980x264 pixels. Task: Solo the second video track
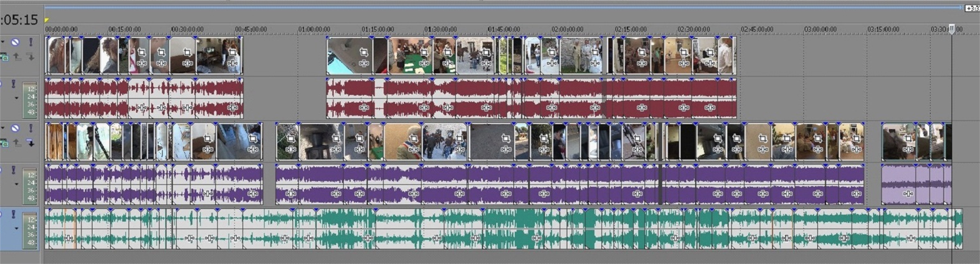click(x=31, y=128)
